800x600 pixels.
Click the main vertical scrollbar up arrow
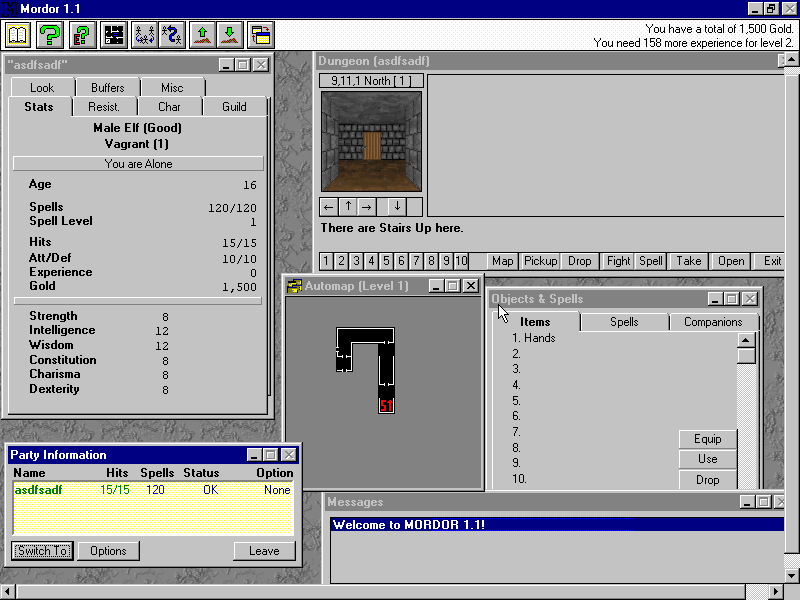click(x=792, y=60)
